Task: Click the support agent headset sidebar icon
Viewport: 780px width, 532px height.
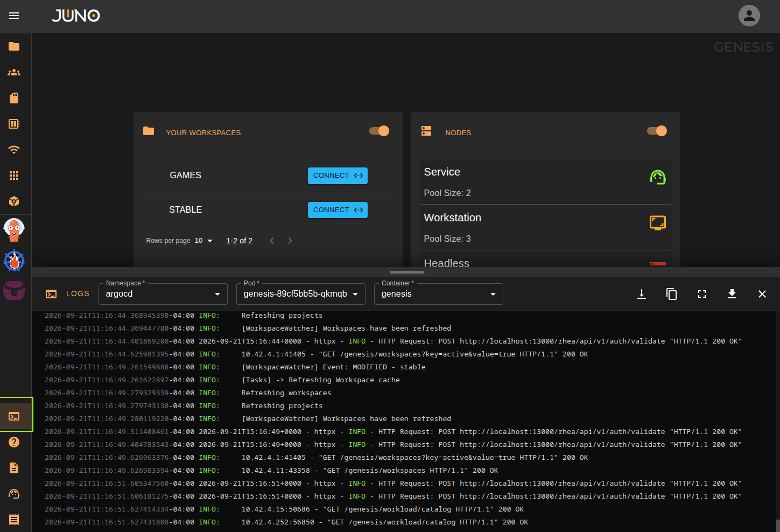Action: 14,494
